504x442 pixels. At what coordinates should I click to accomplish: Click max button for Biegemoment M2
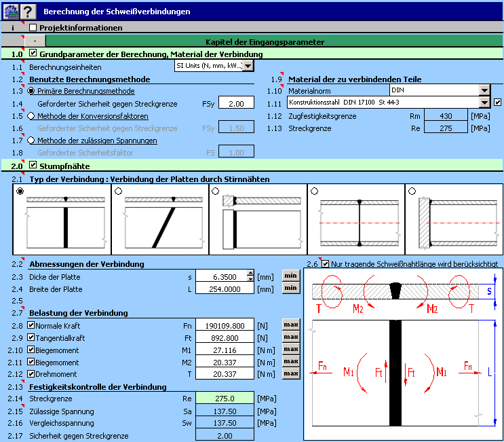291,362
